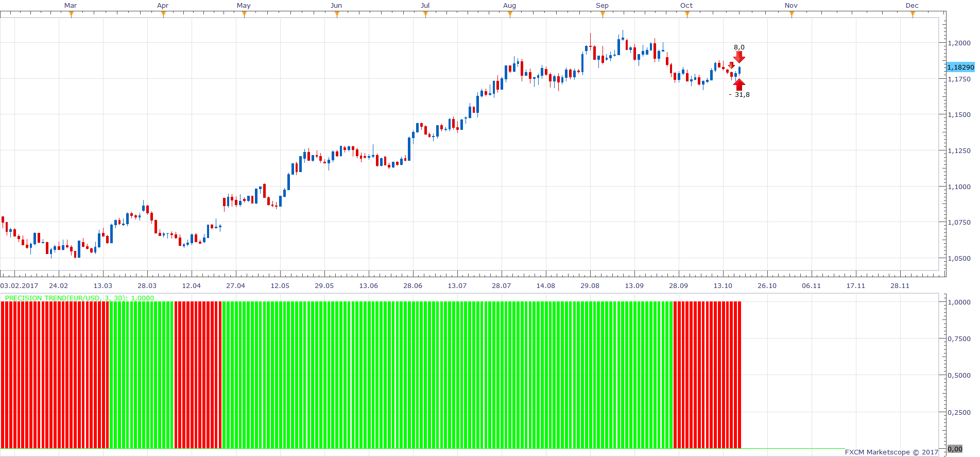Click the 1,0750 price axis label
980x457 pixels.
(x=959, y=222)
